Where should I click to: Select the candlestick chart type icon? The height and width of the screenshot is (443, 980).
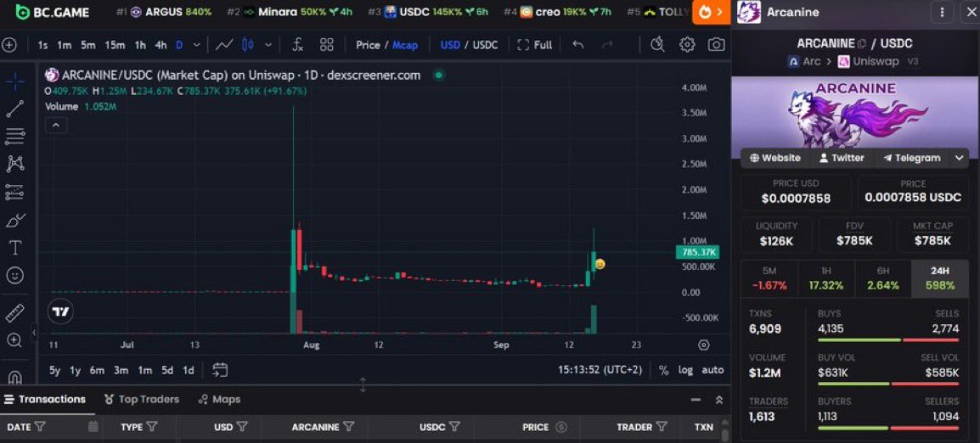coord(247,45)
